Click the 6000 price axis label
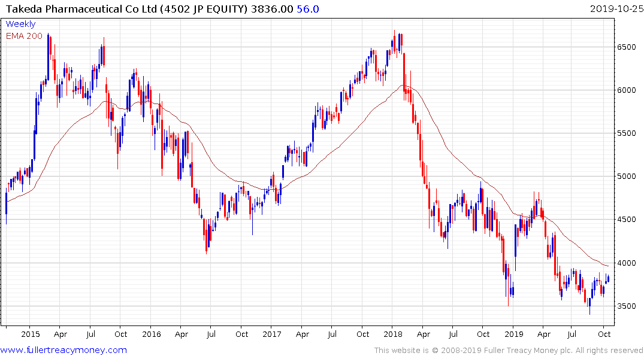 pyautogui.click(x=627, y=90)
